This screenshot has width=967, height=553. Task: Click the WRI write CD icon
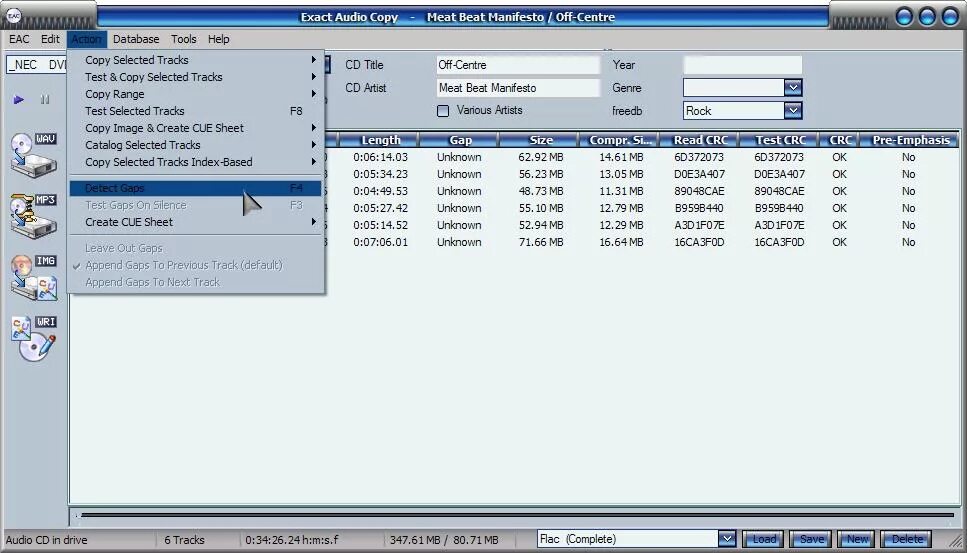pyautogui.click(x=34, y=338)
